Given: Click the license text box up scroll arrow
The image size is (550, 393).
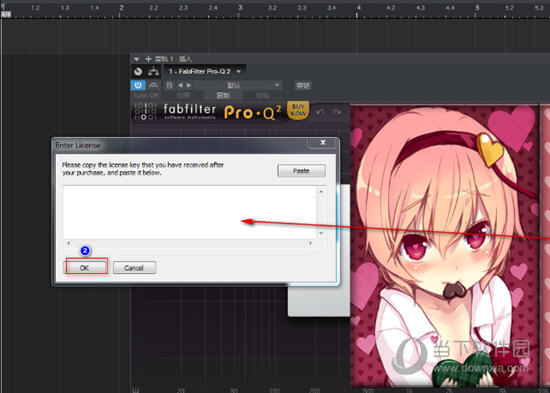Looking at the screenshot, I should point(321,191).
